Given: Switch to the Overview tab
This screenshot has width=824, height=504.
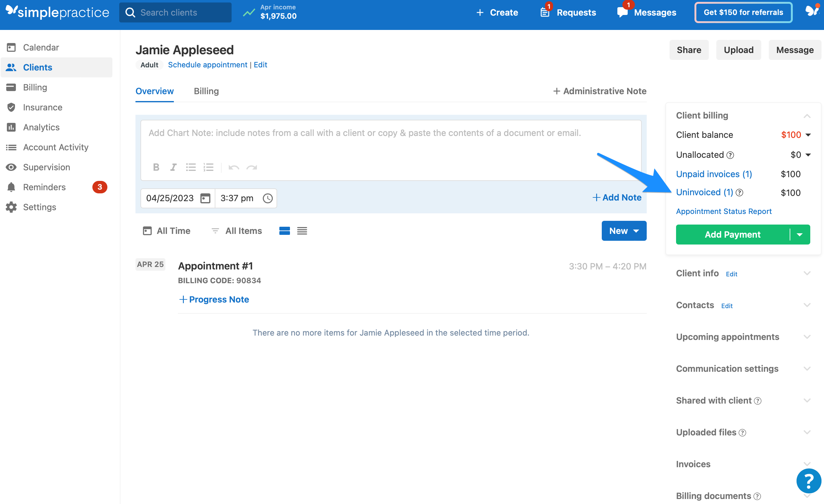Looking at the screenshot, I should click(x=154, y=91).
